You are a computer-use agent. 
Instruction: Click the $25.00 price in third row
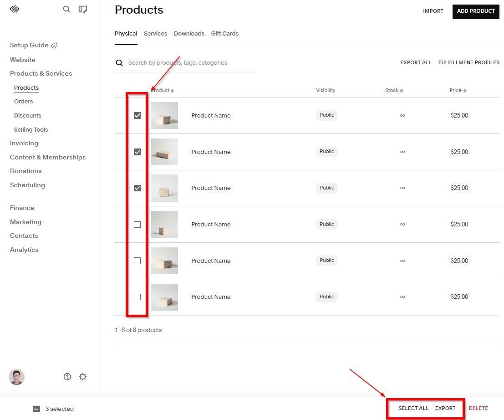[459, 188]
